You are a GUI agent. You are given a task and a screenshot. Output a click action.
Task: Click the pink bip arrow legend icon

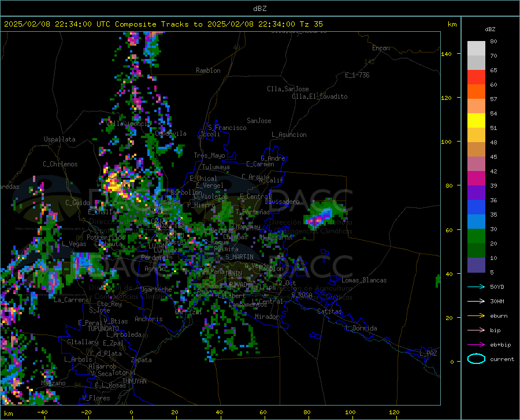(x=476, y=330)
